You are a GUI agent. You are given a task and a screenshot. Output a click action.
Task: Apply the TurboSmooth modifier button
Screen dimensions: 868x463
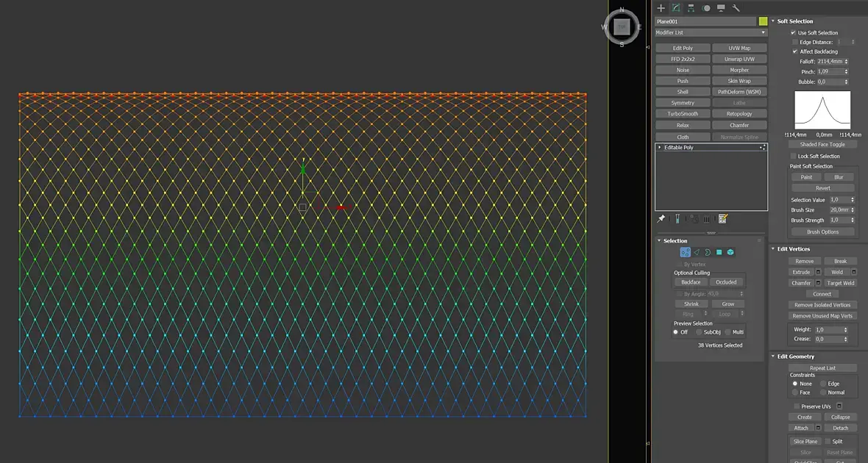(683, 114)
